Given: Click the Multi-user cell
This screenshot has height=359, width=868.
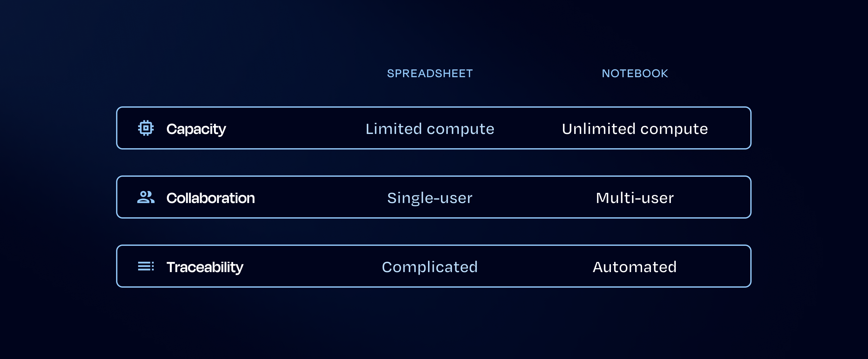Looking at the screenshot, I should click(635, 198).
